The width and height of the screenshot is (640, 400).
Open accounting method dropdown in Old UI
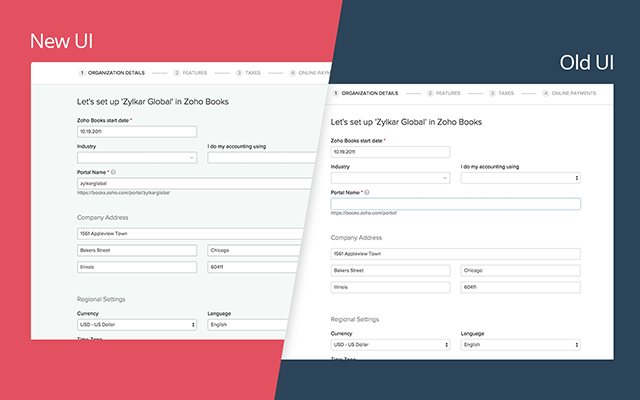[521, 178]
